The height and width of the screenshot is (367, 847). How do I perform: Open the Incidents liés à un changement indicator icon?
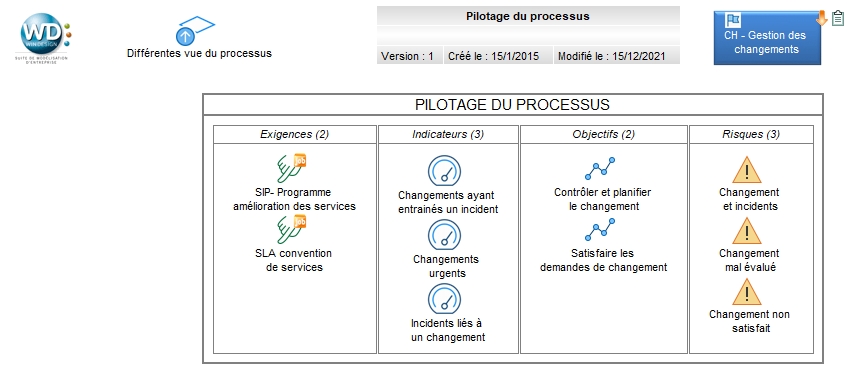coord(445,299)
